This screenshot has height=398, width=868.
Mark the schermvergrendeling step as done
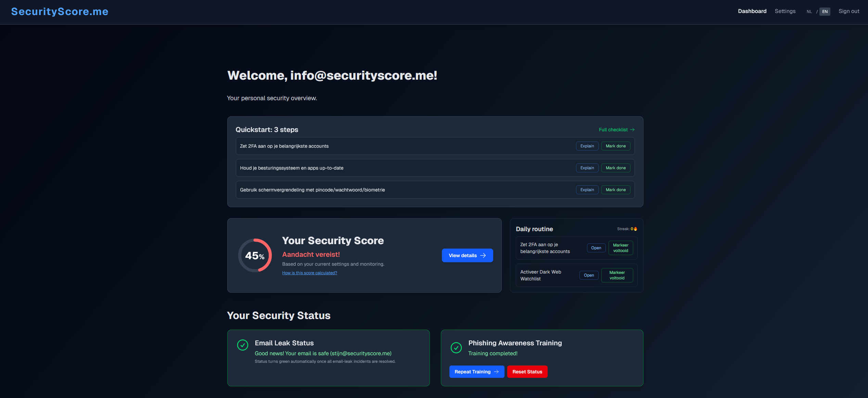click(615, 190)
